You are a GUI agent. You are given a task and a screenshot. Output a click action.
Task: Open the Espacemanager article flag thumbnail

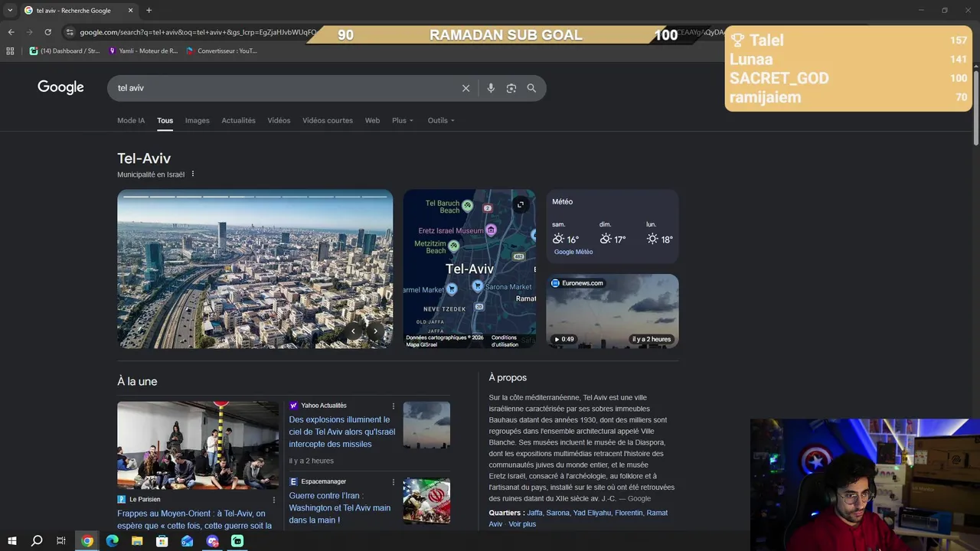426,500
